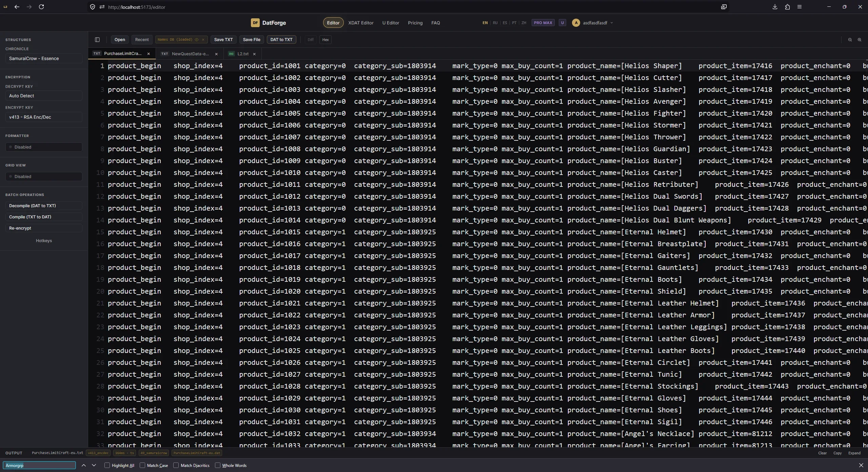Switch language to RU
868x472 pixels.
coord(495,23)
